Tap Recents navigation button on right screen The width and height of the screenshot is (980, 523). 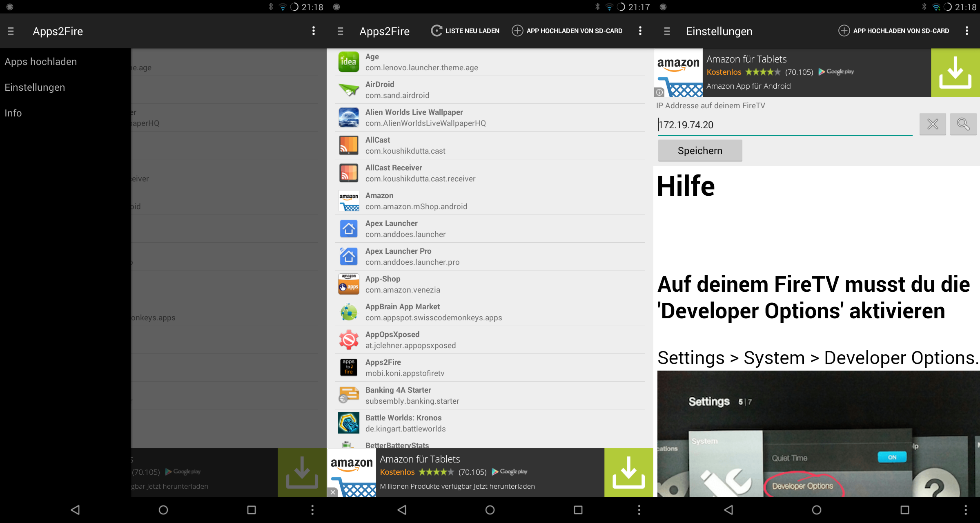pos(905,510)
